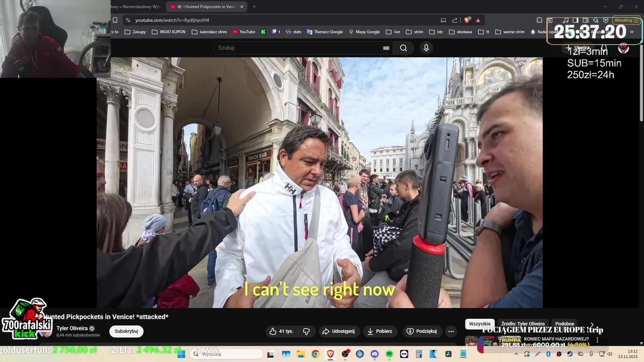Open the Zakupy bookmark folder
The image size is (644, 362).
pos(135,32)
